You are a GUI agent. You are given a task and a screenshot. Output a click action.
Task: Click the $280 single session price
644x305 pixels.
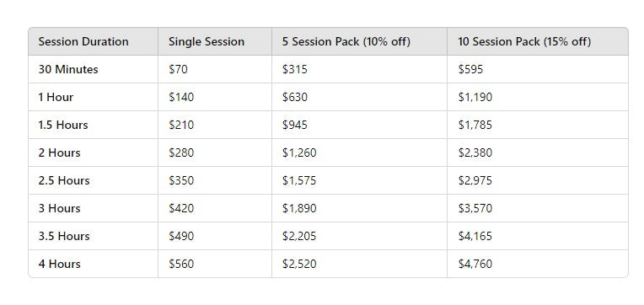180,152
